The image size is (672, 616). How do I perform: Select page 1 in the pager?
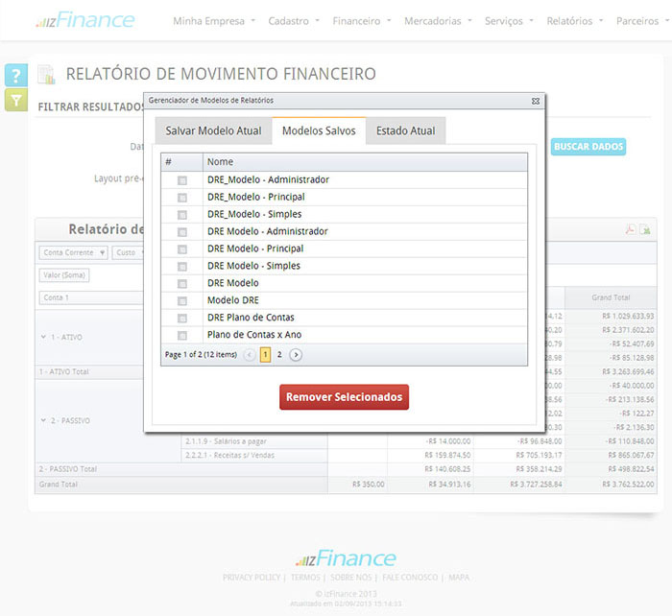click(x=265, y=355)
